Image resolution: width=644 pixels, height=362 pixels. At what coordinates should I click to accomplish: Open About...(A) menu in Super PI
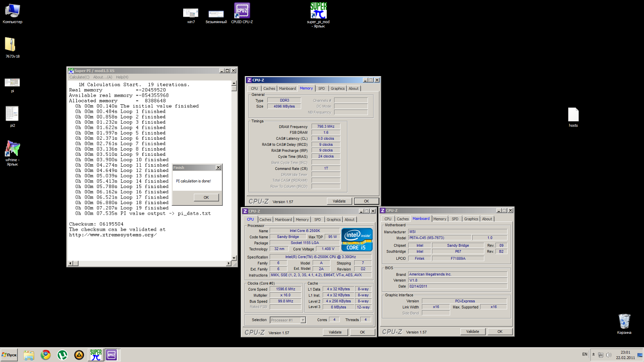pyautogui.click(x=103, y=77)
